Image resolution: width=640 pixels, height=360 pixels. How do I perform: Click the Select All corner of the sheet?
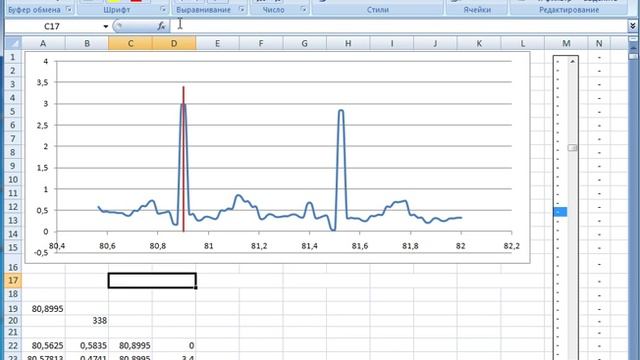(x=13, y=43)
